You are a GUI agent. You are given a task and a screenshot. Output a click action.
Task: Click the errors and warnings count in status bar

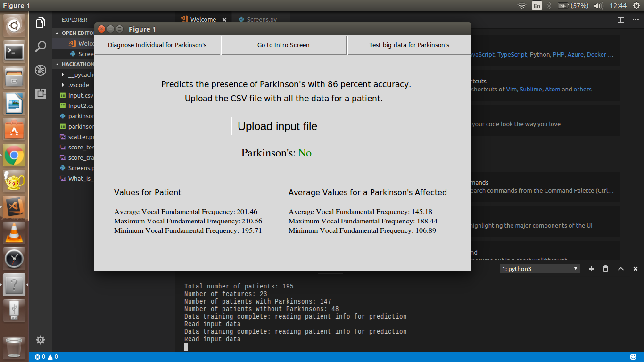pos(46,357)
